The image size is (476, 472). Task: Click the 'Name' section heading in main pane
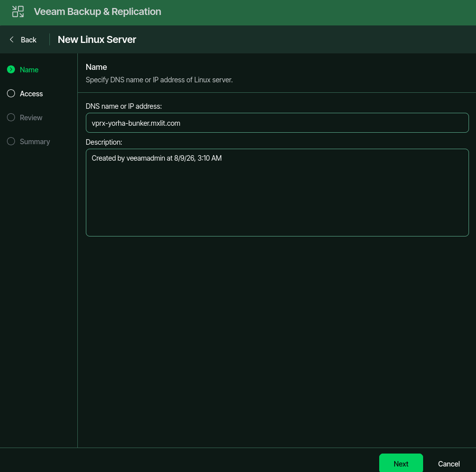[x=96, y=67]
